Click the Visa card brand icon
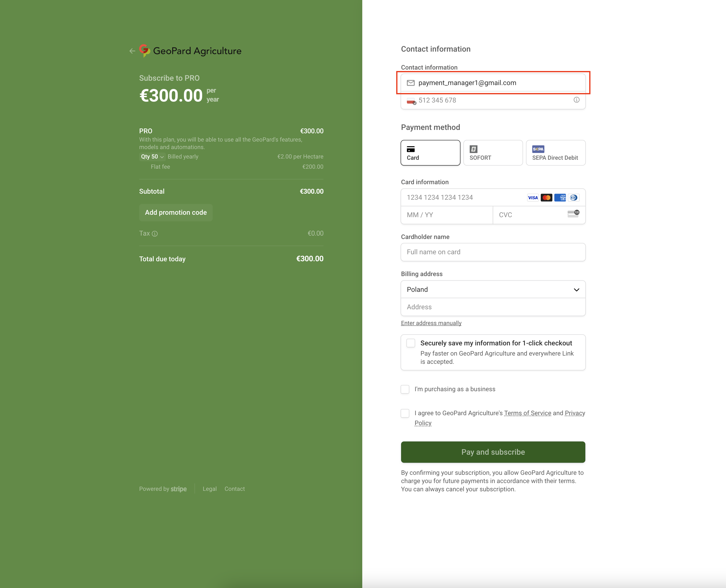 coord(532,198)
